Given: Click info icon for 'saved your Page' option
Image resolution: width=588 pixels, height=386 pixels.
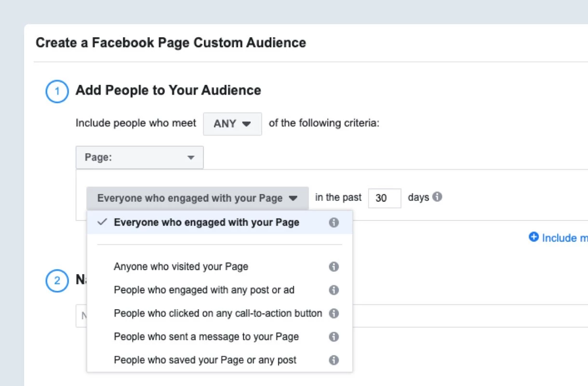Looking at the screenshot, I should (x=334, y=360).
